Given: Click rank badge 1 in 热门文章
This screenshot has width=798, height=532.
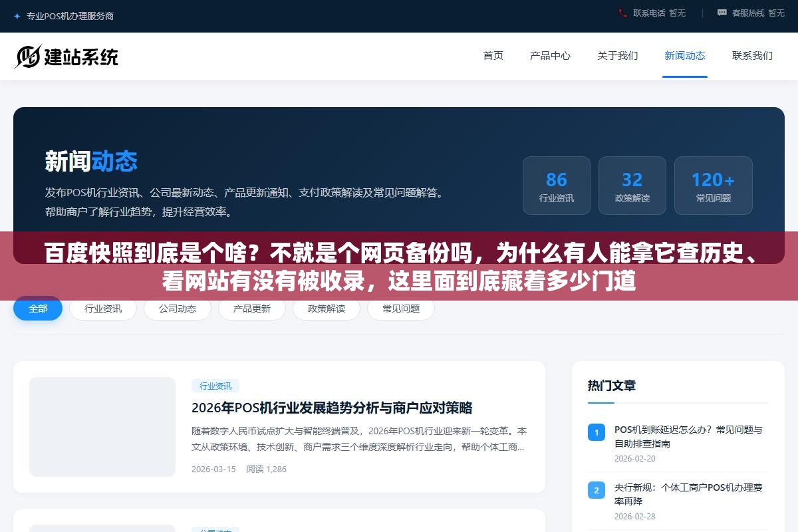Looking at the screenshot, I should [x=597, y=432].
